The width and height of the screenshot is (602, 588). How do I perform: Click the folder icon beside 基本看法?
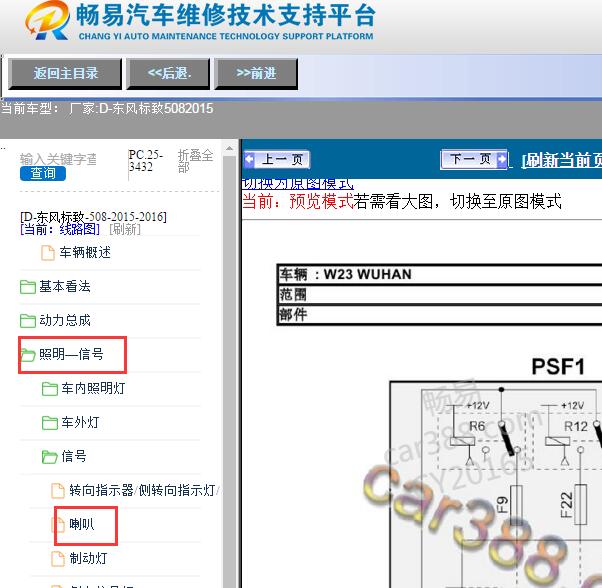click(28, 287)
